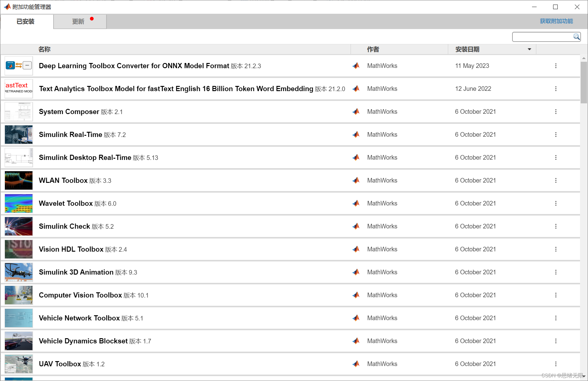Screen dimensions: 588x381
Task: Open the Vision HDL Toolbox thumbnail
Action: pos(19,249)
